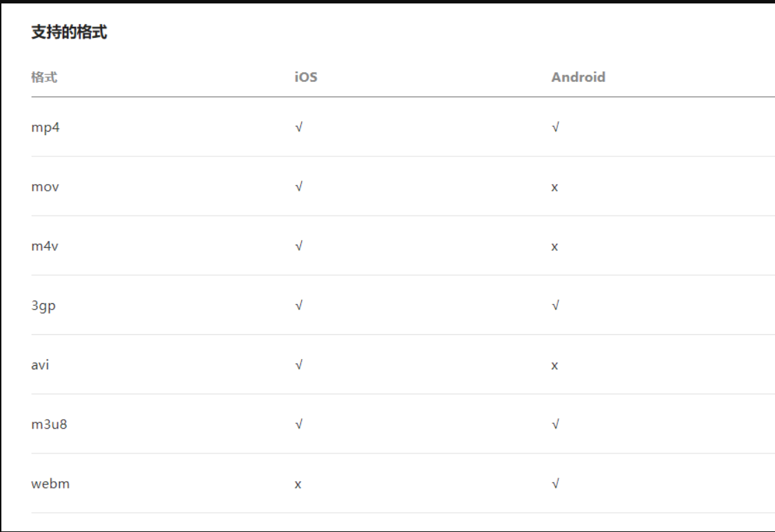Screen dimensions: 775x532
Task: Click the iOS x mark in webm row
Action: 298,484
